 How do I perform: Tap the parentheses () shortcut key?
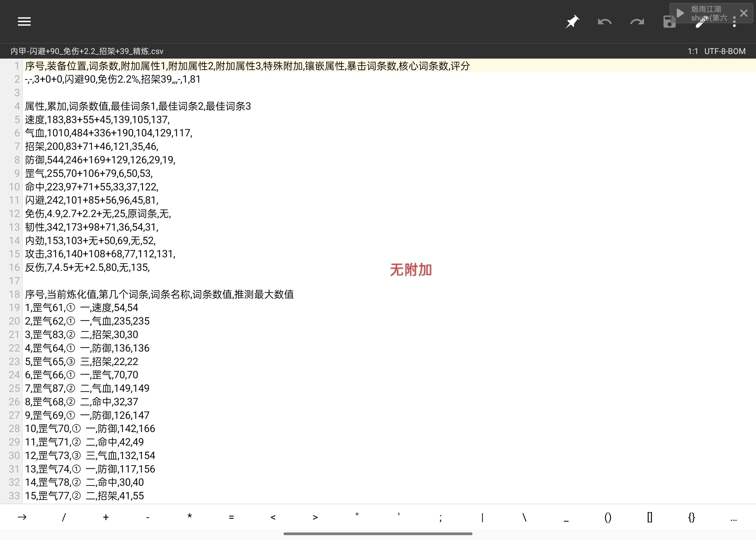click(608, 517)
